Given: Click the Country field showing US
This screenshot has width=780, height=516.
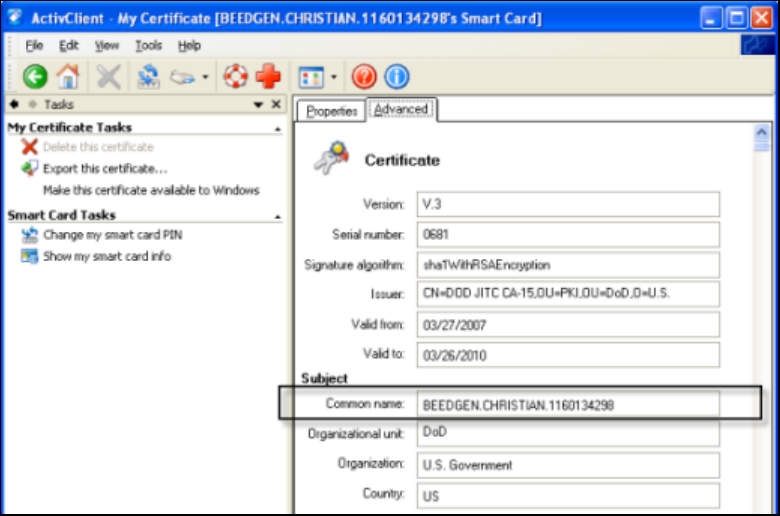Looking at the screenshot, I should click(568, 496).
